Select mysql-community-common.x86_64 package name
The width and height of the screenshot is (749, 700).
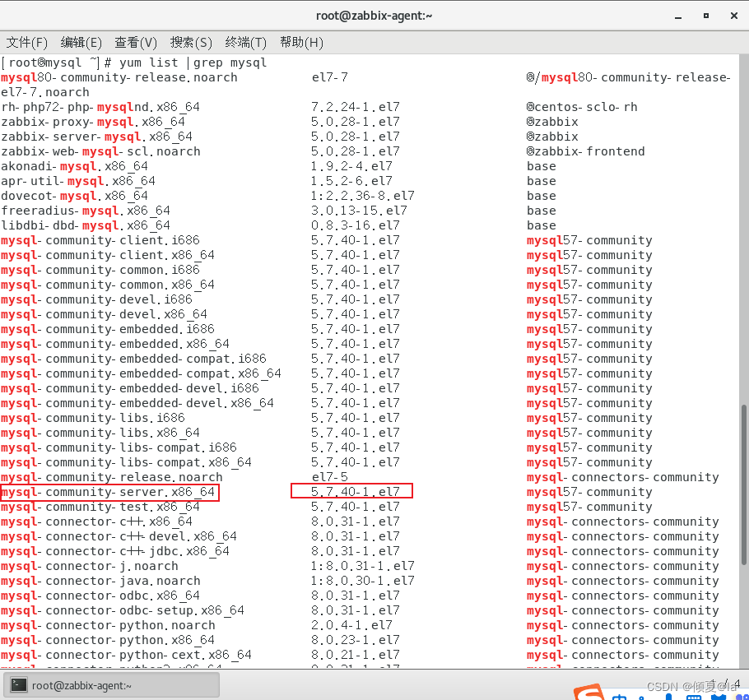click(x=108, y=285)
